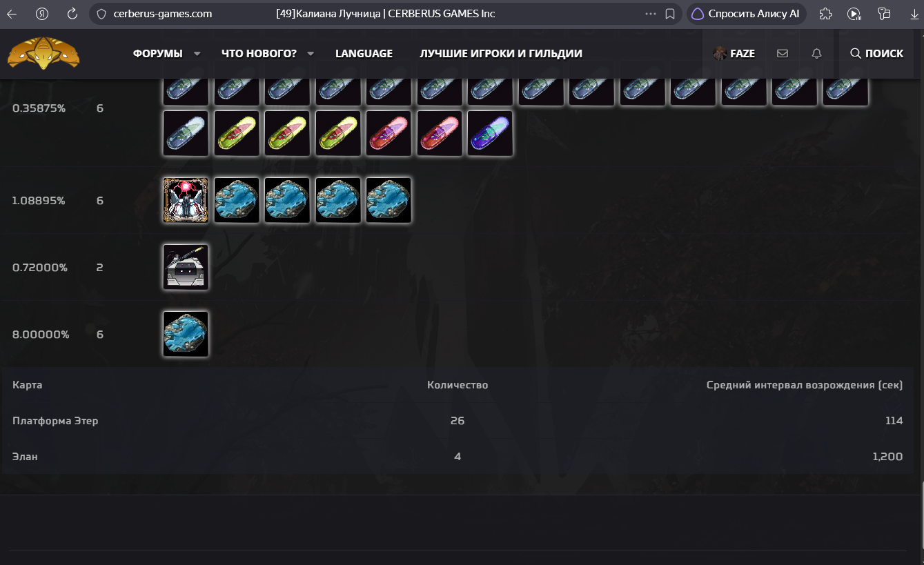Open ЛУЧШИЕ ИГРОКИ И ГИЛЬДИИ page
Viewport: 924px width, 565px height.
point(501,54)
